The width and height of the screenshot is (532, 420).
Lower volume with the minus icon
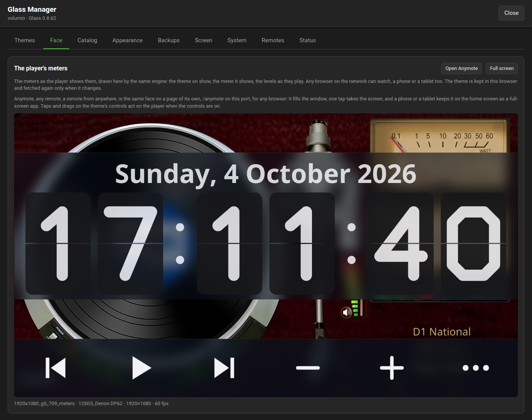click(308, 368)
